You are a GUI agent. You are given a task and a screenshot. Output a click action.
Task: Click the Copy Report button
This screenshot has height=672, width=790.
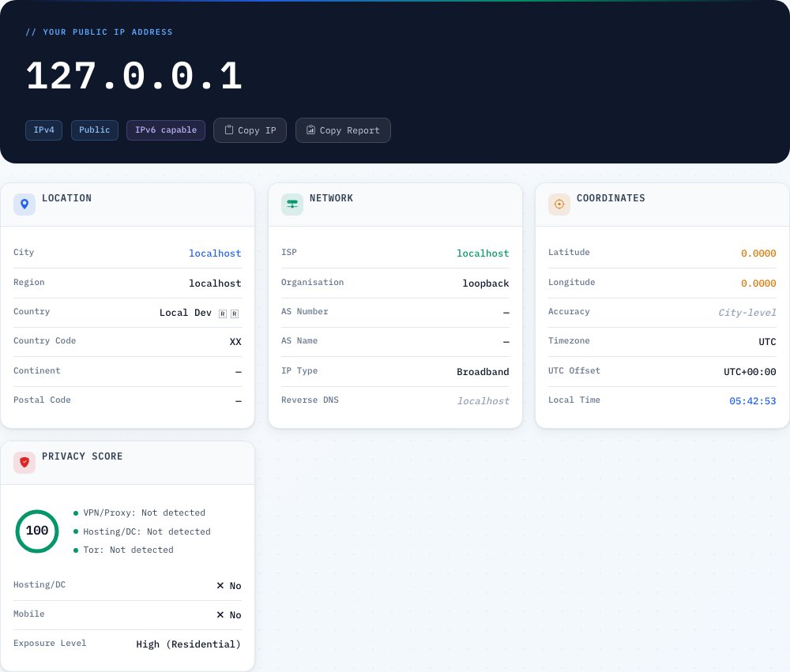[x=343, y=130]
